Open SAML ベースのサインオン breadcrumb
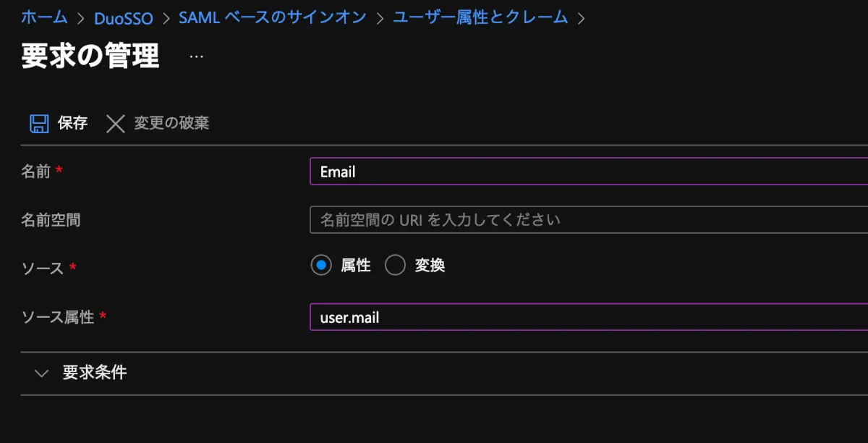The height and width of the screenshot is (443, 868). coord(273,17)
